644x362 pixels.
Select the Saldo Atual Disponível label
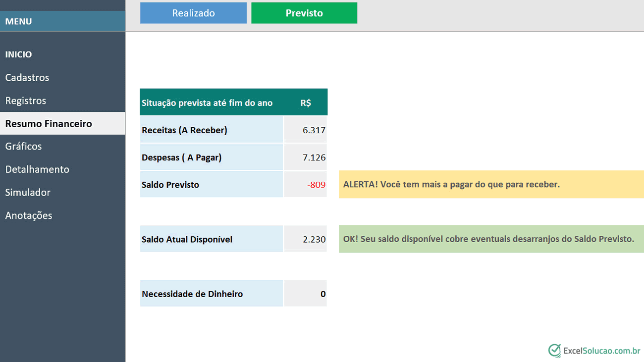(x=212, y=239)
